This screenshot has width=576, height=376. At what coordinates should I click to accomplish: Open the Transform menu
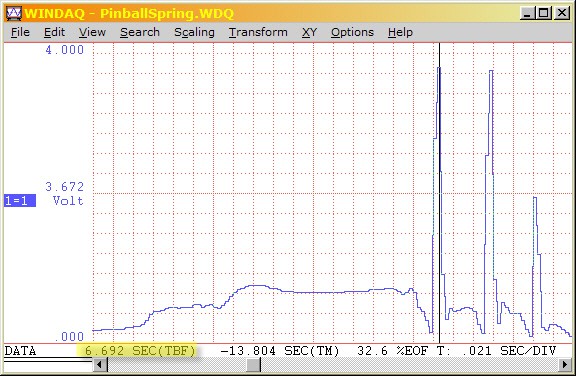pyautogui.click(x=258, y=32)
